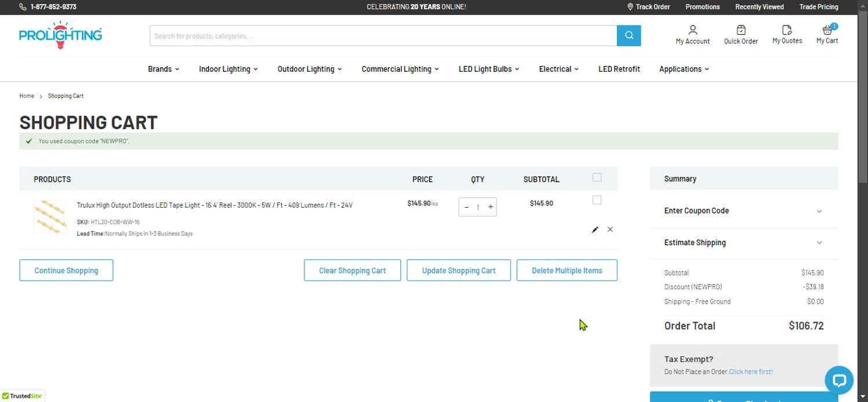This screenshot has width=868, height=402.
Task: Click the phone number 1-877-852-9373
Action: point(53,7)
